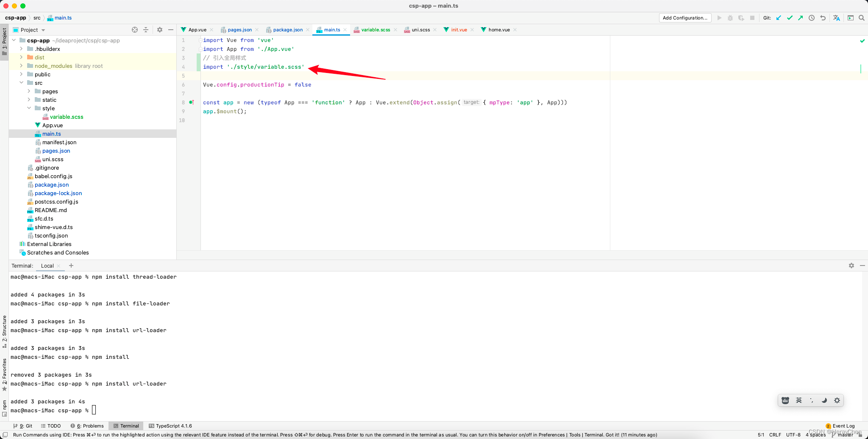Close the main.ts editor tab
The width and height of the screenshot is (868, 439).
[345, 30]
